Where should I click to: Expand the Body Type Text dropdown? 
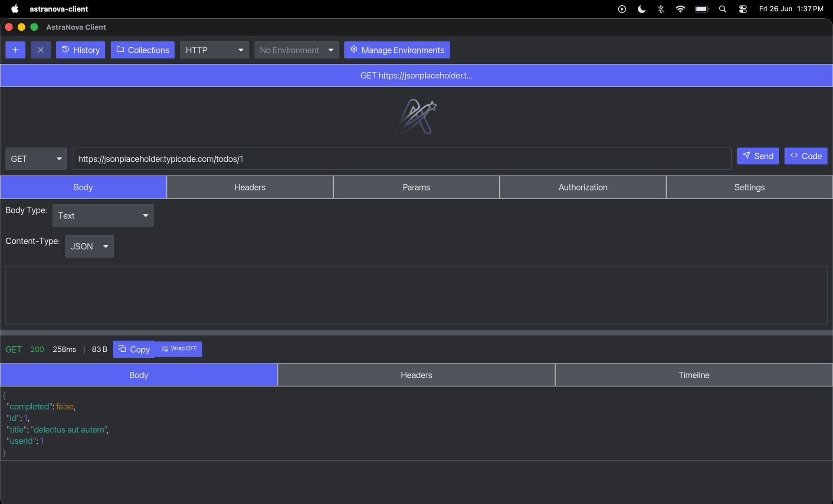pos(103,216)
